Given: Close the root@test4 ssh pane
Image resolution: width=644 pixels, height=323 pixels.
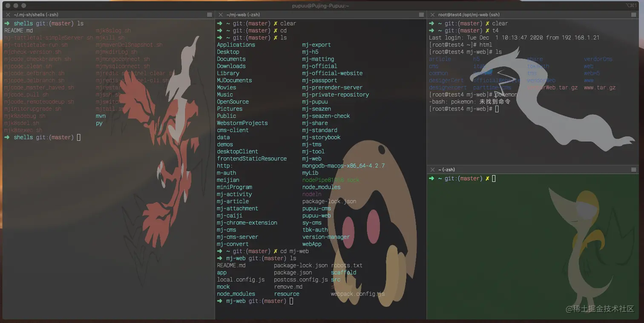Looking at the screenshot, I should (432, 15).
